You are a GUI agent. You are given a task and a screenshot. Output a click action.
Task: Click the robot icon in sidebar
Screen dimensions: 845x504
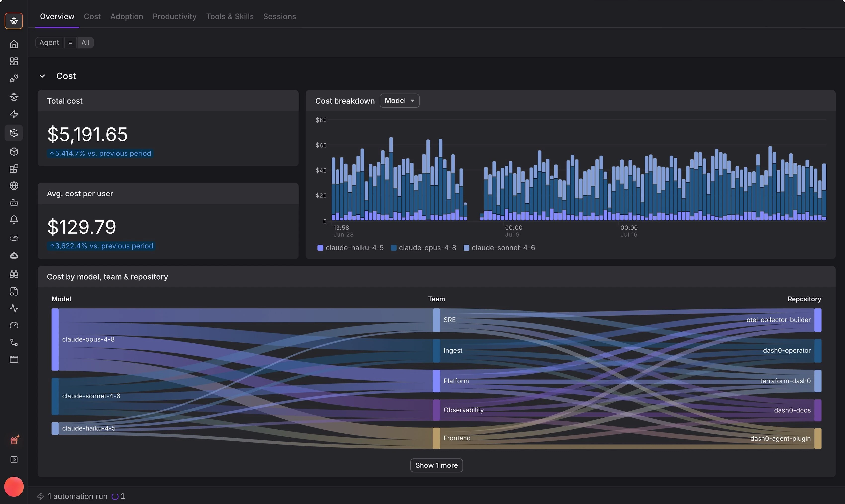click(x=14, y=203)
